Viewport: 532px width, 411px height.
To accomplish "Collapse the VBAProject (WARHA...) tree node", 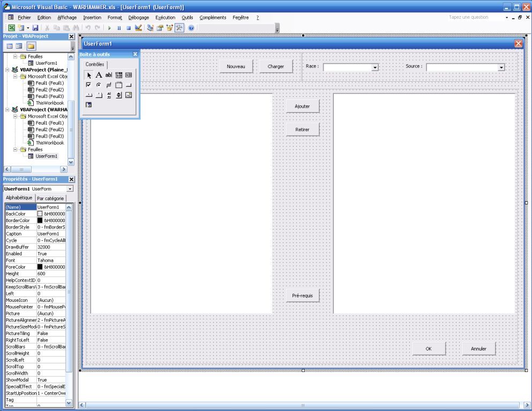I will pos(8,109).
